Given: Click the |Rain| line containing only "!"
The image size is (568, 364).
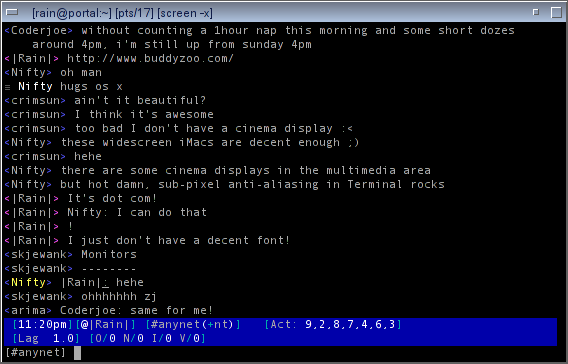Looking at the screenshot, I should pyautogui.click(x=39, y=226).
